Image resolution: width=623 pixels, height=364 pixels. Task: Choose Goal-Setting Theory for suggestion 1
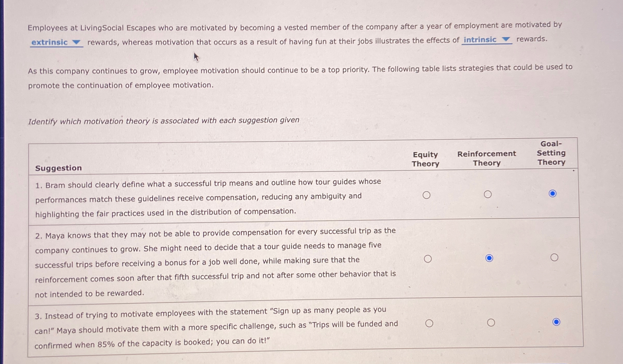pos(552,193)
